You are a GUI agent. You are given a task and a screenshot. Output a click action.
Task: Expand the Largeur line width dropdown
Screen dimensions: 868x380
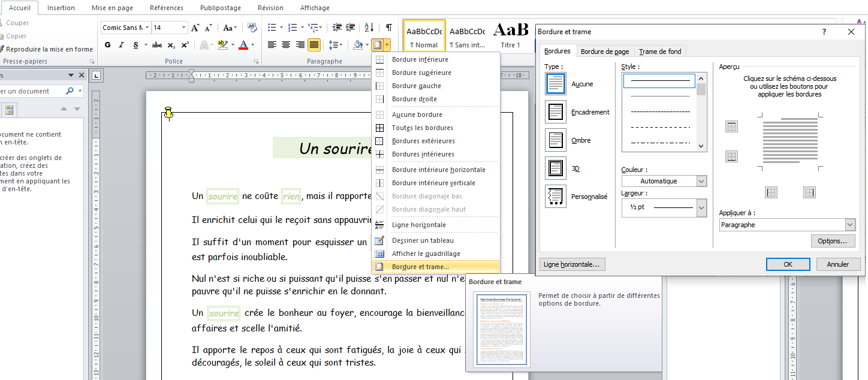click(x=664, y=207)
